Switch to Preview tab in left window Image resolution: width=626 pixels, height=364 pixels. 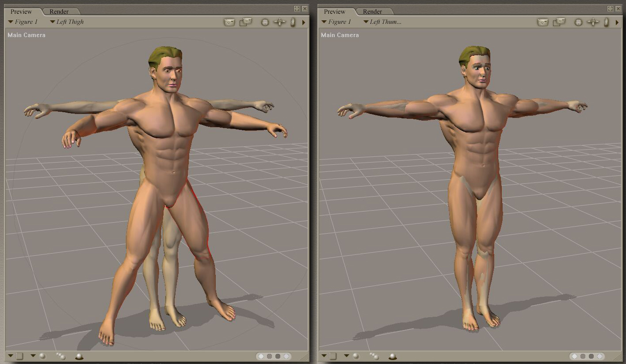click(x=21, y=11)
